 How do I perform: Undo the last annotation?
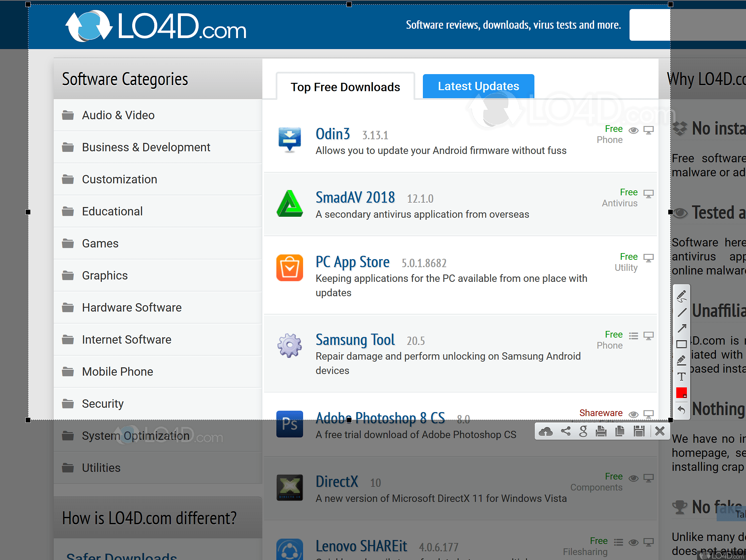682,409
